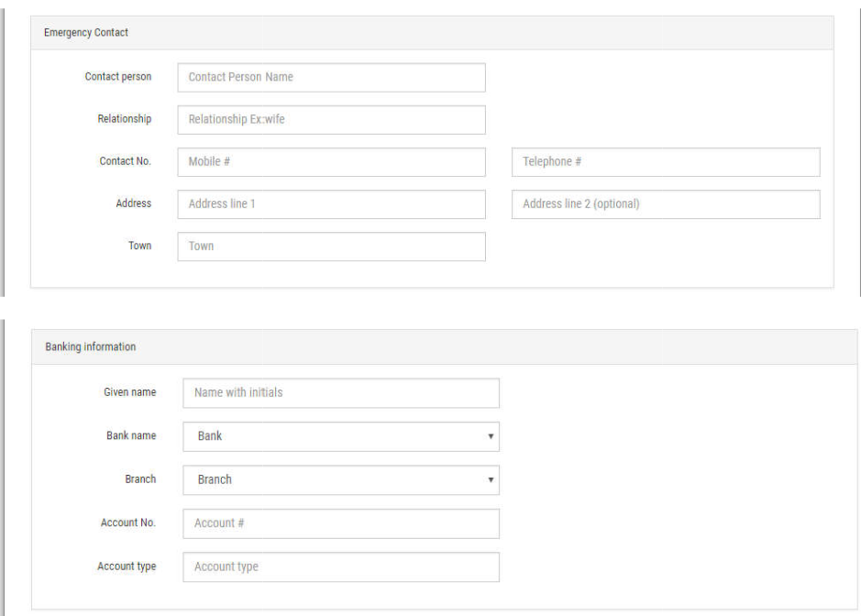Click the Address line 1 field

tap(331, 203)
